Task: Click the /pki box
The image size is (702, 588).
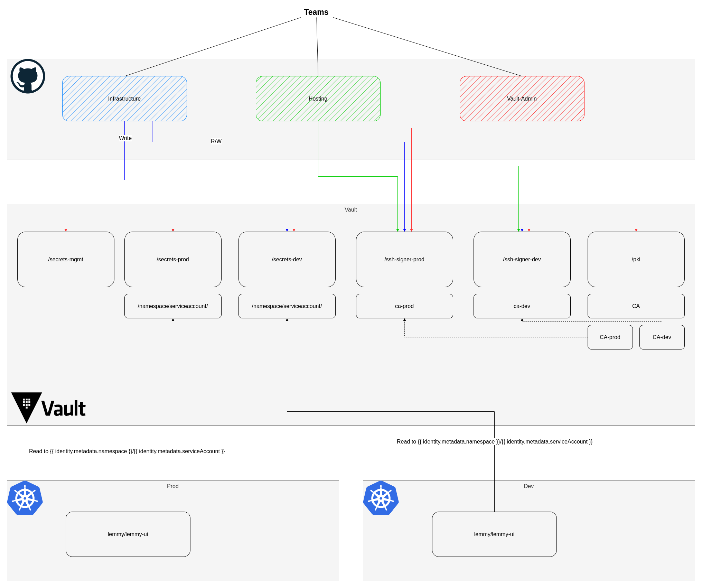Action: 636,259
